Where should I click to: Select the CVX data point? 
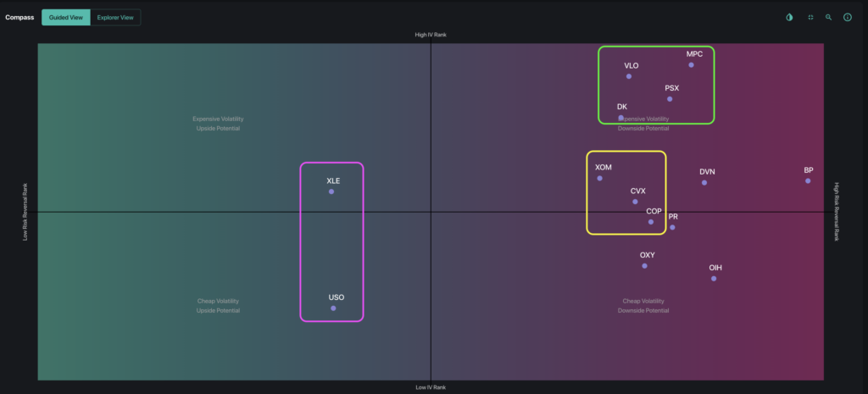point(635,202)
